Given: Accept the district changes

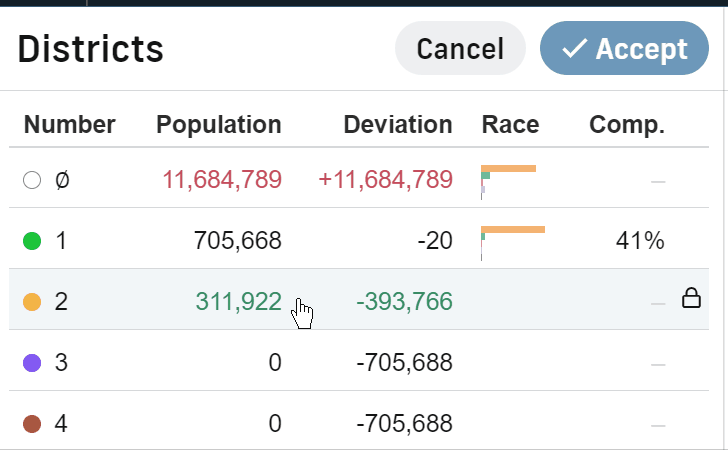Looking at the screenshot, I should tap(624, 48).
